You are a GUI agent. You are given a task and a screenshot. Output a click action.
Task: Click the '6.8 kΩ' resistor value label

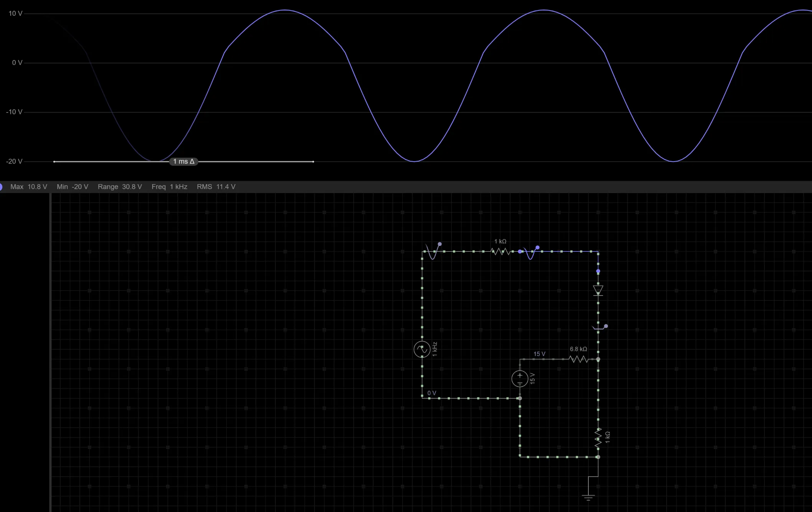[x=578, y=349]
